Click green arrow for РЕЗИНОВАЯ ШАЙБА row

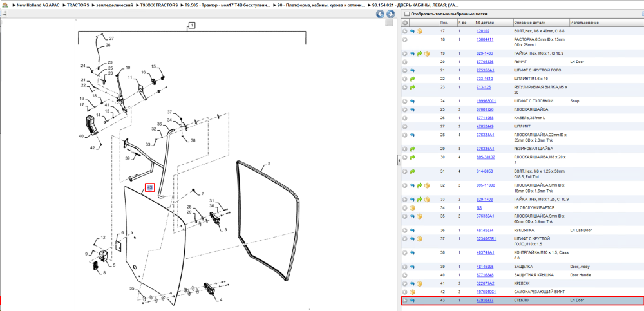click(x=412, y=149)
